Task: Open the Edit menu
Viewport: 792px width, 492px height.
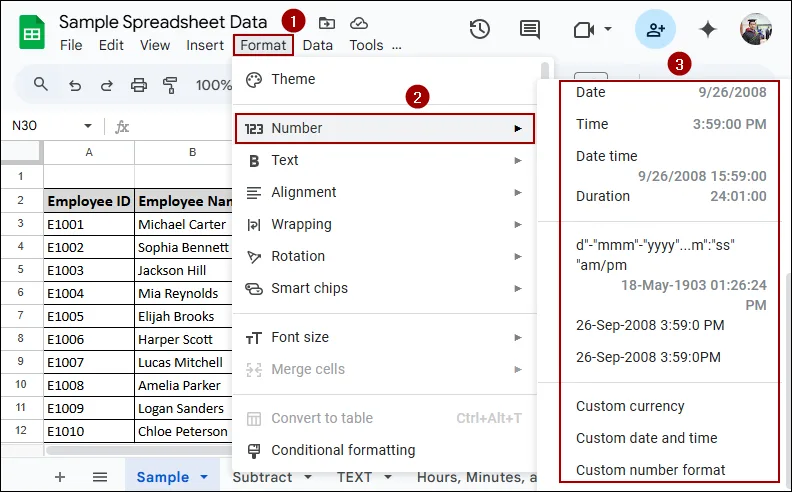Action: point(111,45)
